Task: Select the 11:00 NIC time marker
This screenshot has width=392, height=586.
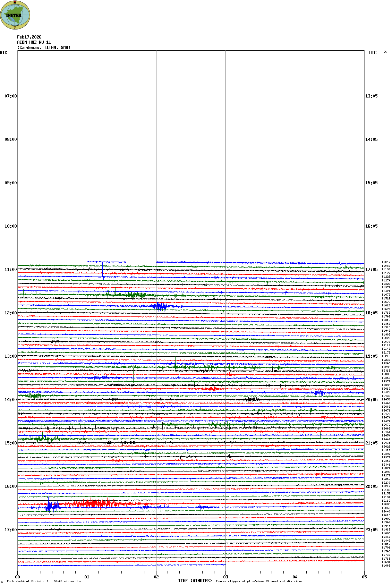Action: [x=10, y=270]
